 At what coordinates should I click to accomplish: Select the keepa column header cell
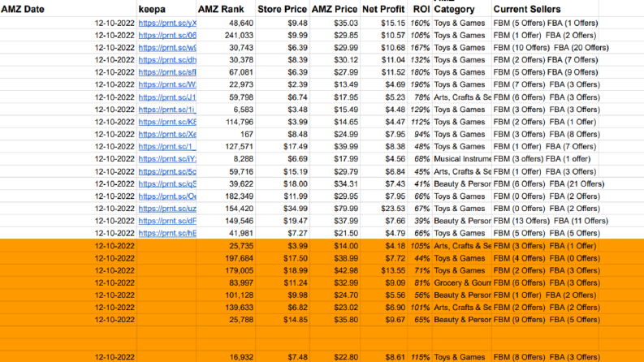166,9
